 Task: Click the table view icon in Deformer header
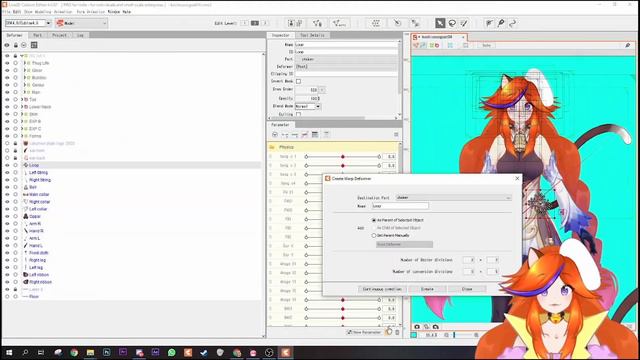(34, 45)
